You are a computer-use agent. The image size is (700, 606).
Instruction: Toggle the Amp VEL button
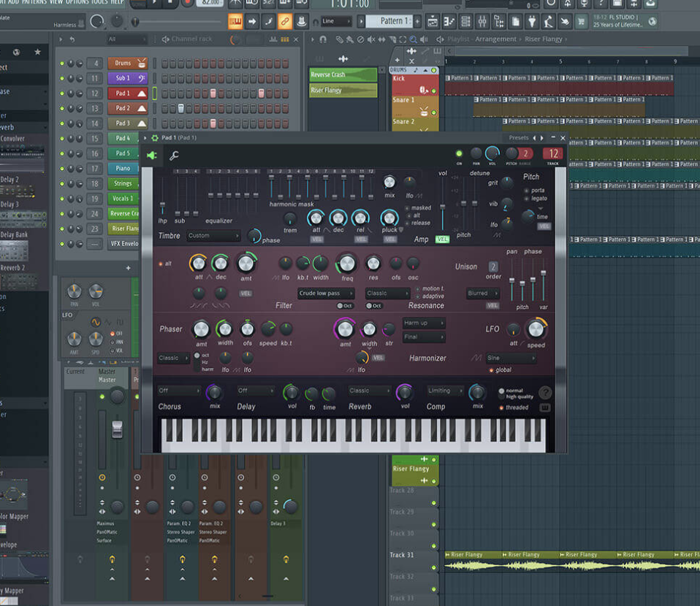pyautogui.click(x=442, y=239)
